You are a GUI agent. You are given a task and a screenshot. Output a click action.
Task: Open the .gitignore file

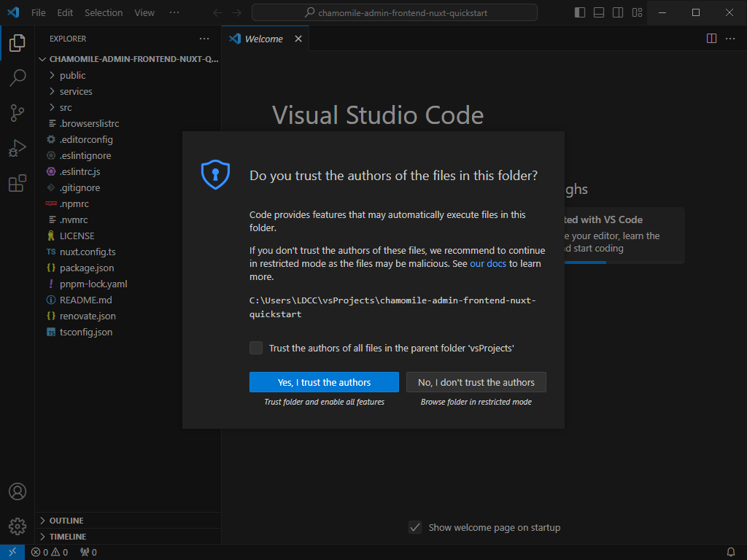[x=128, y=187]
